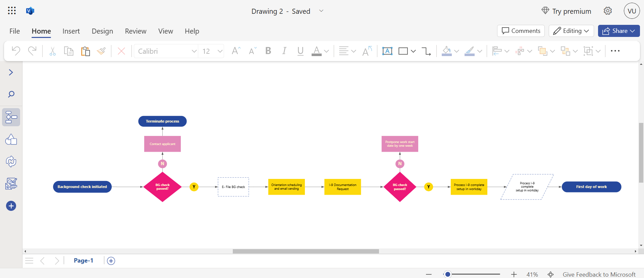
Task: Open the View tab
Action: tap(166, 31)
